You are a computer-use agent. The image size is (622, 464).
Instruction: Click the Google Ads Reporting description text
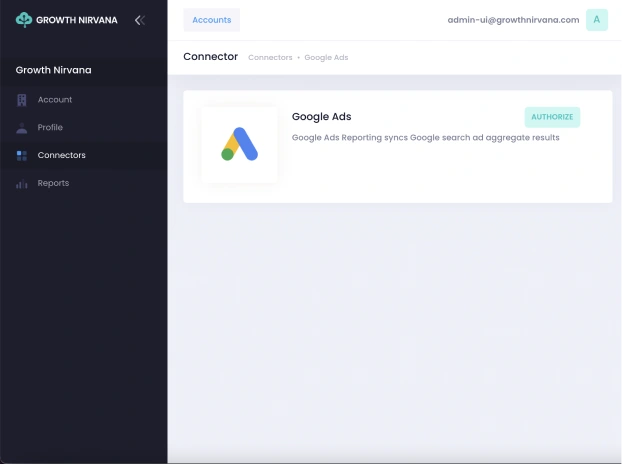pyautogui.click(x=425, y=138)
